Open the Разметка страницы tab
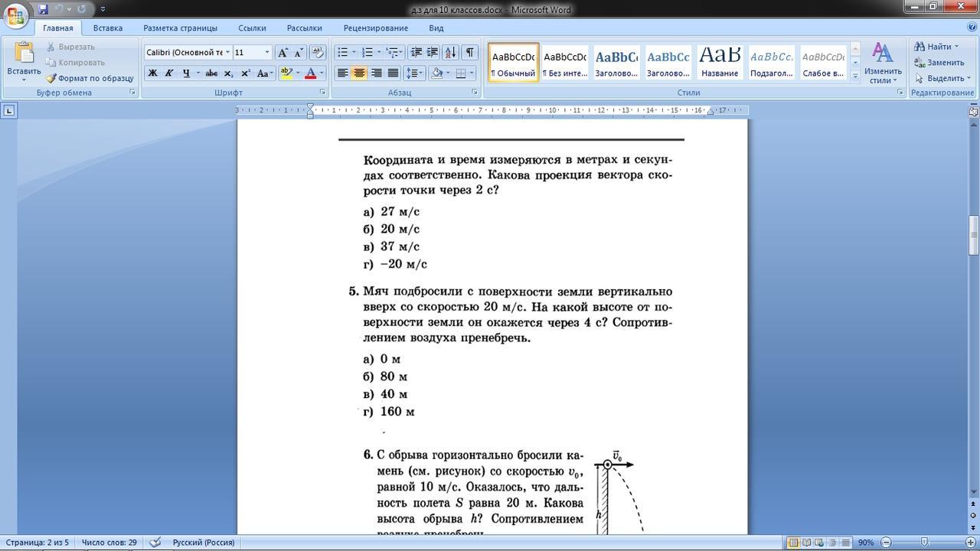This screenshot has height=551, width=980. tap(180, 28)
